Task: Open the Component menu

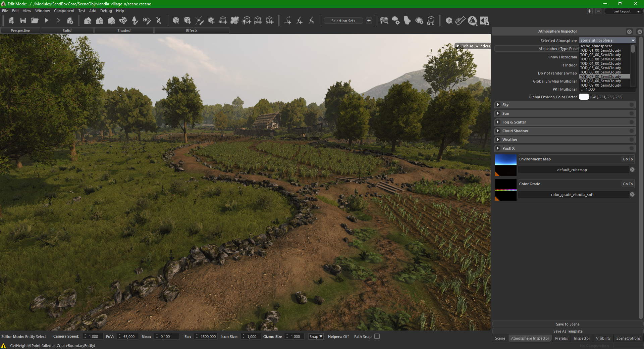Action: (64, 11)
